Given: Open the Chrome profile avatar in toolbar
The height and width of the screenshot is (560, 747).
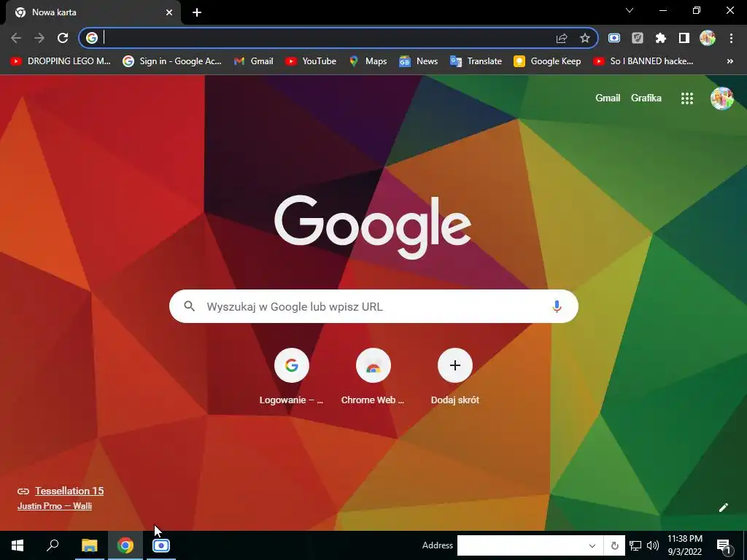Looking at the screenshot, I should 708,38.
